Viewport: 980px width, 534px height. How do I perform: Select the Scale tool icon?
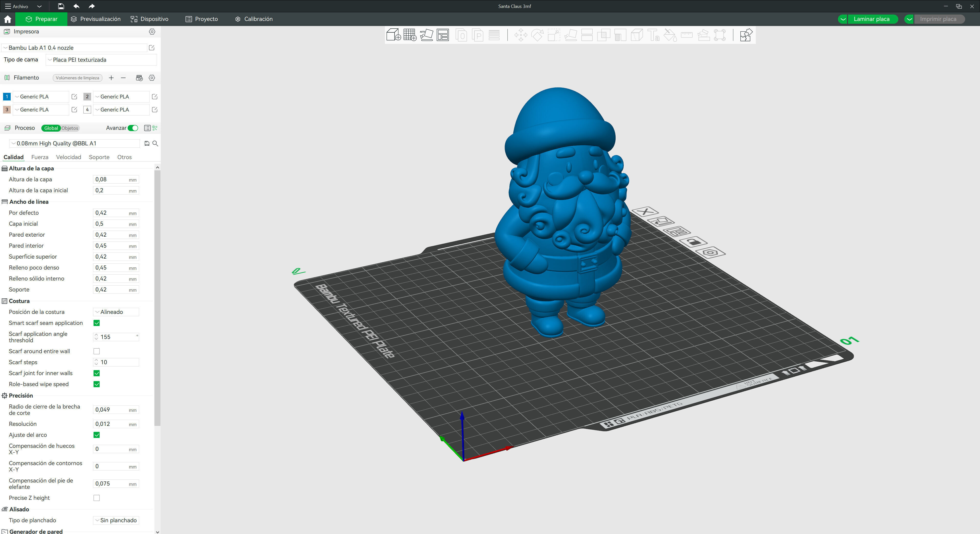[554, 35]
